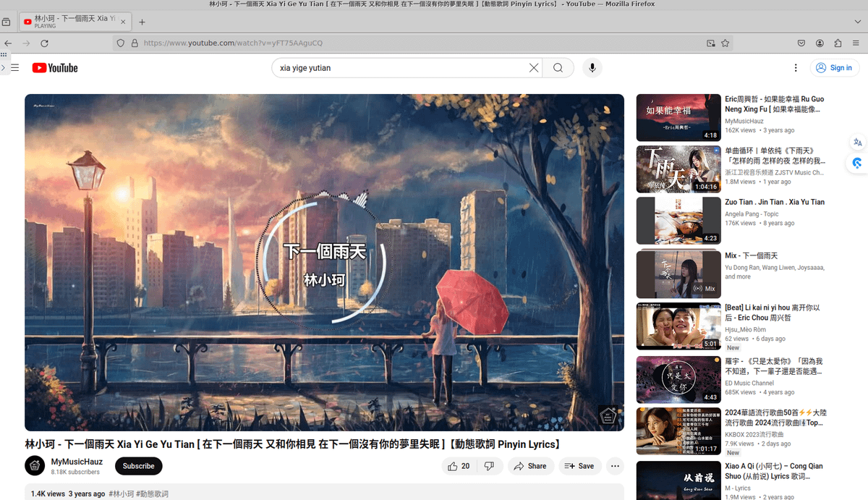This screenshot has height=500, width=868.
Task: Reload the page in Firefox
Action: (x=44, y=43)
